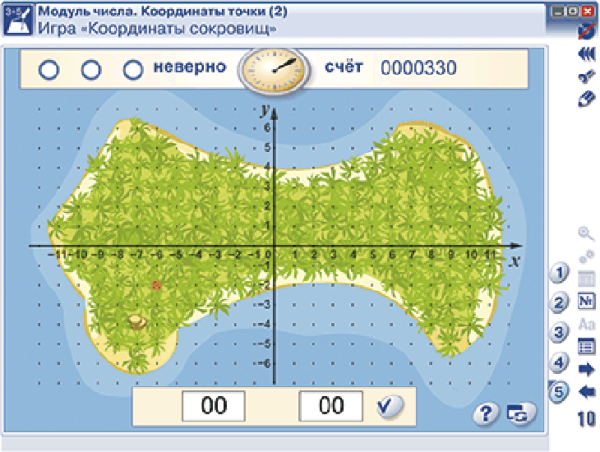Open the wrench settings tool
Screen dimensions: 600x452
(x=587, y=78)
